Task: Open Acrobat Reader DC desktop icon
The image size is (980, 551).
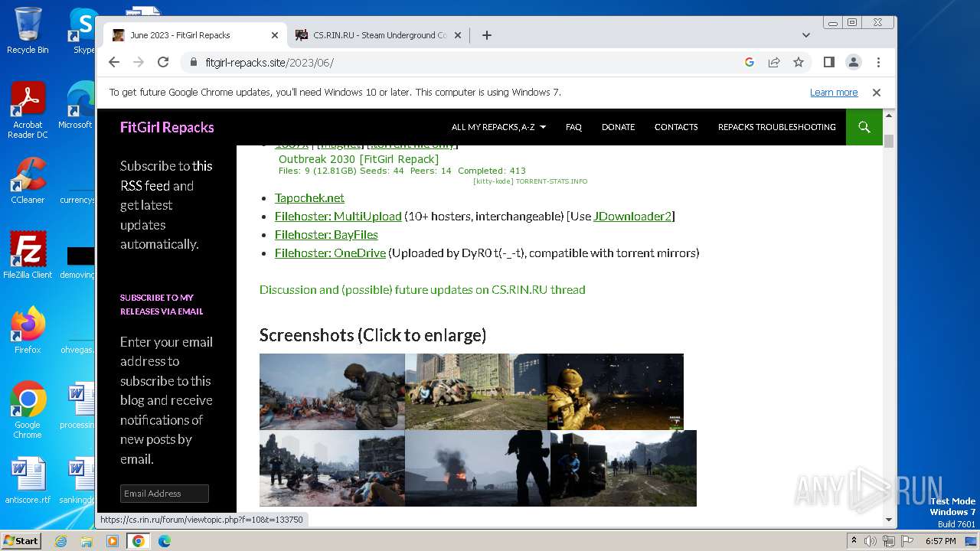Action: (x=28, y=110)
